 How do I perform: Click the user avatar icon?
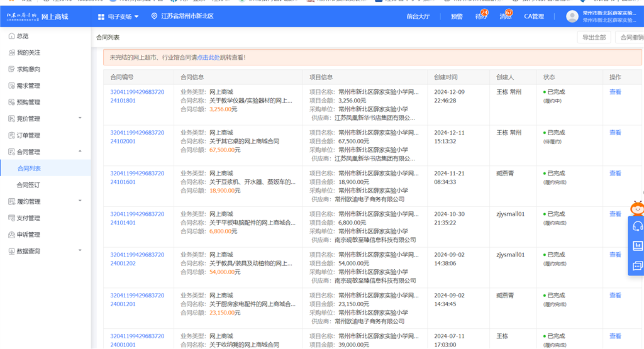[572, 16]
